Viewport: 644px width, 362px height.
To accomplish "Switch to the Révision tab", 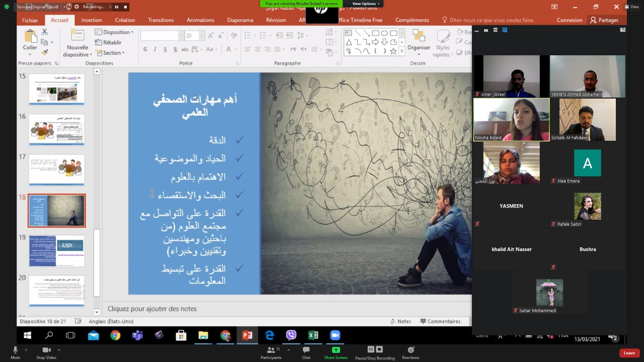I will point(276,20).
